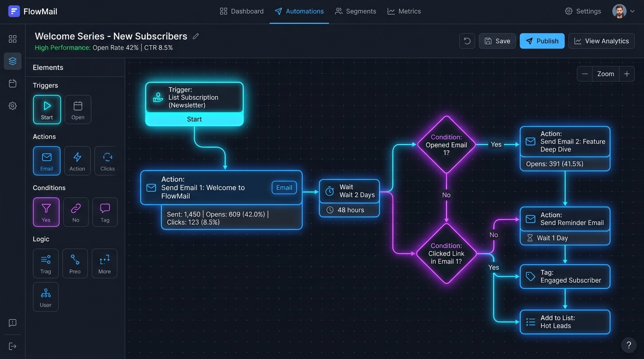
Task: Select the Wait 2 Days node
Action: pyautogui.click(x=349, y=198)
